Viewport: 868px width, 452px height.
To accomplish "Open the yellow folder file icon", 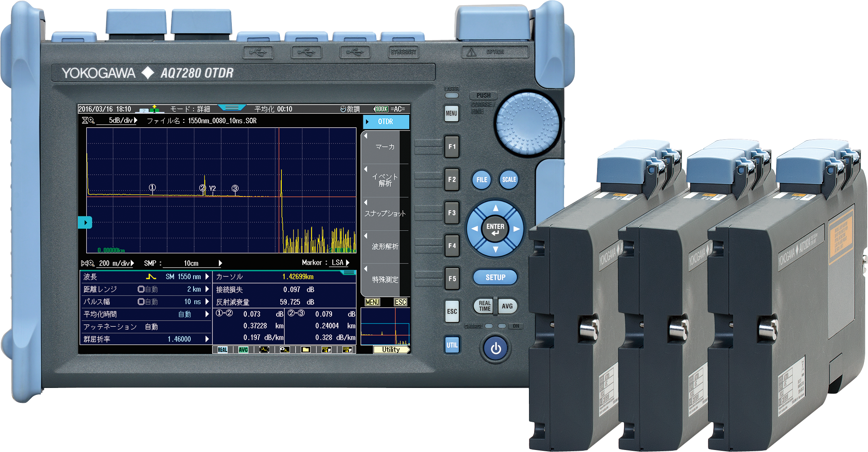I will pos(306,350).
